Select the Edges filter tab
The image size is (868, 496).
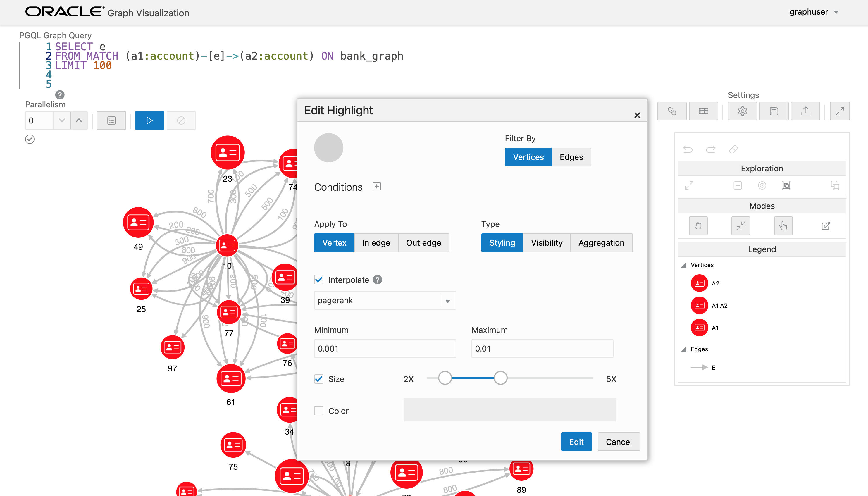tap(571, 157)
